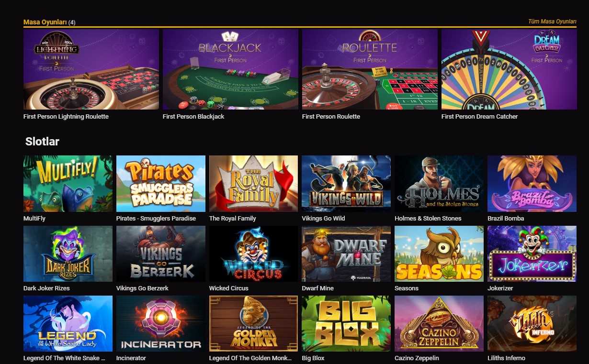The image size is (589, 364).
Task: Open the First Person Lightning Roulette game thumbnail
Action: [91, 69]
